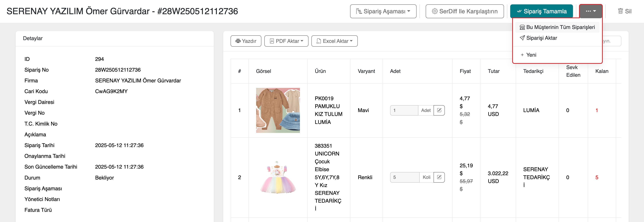Click the trash icon to delete the order
This screenshot has height=222, width=644.
(x=620, y=11)
